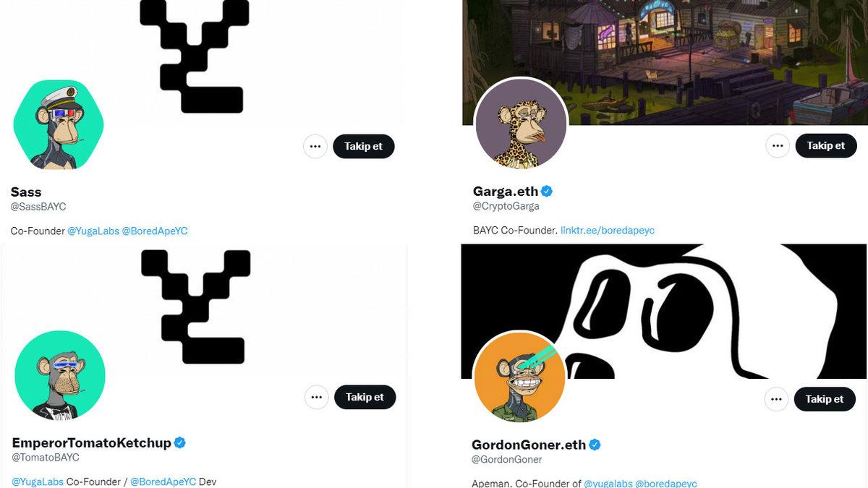
Task: Follow Sass with the Takip et button
Action: click(364, 146)
